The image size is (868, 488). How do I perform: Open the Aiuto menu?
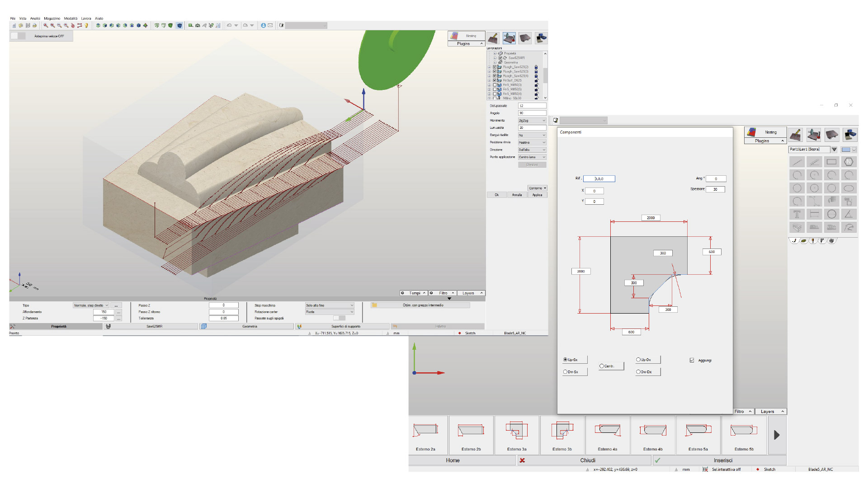tap(99, 19)
